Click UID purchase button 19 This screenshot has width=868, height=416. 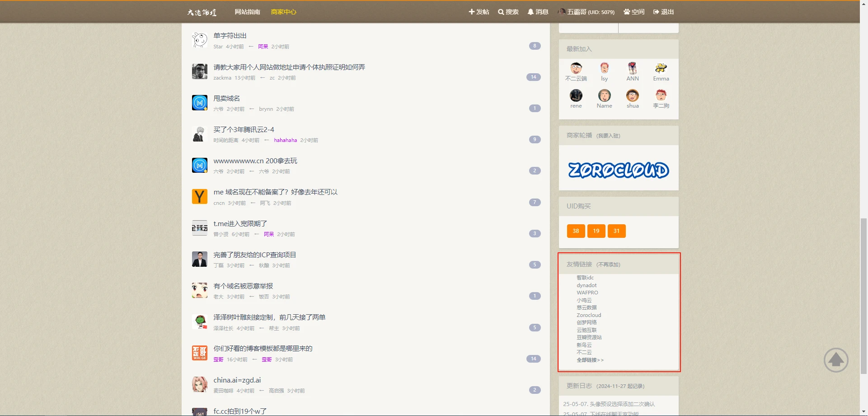(596, 231)
